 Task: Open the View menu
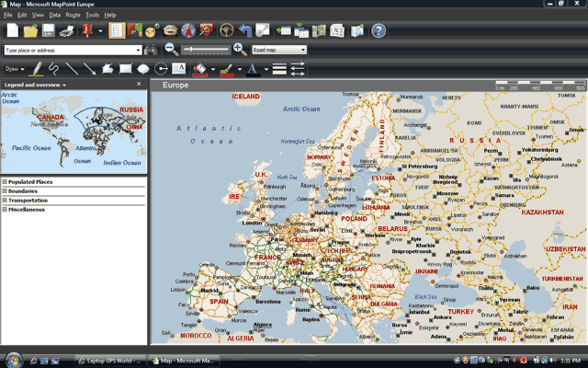(38, 15)
